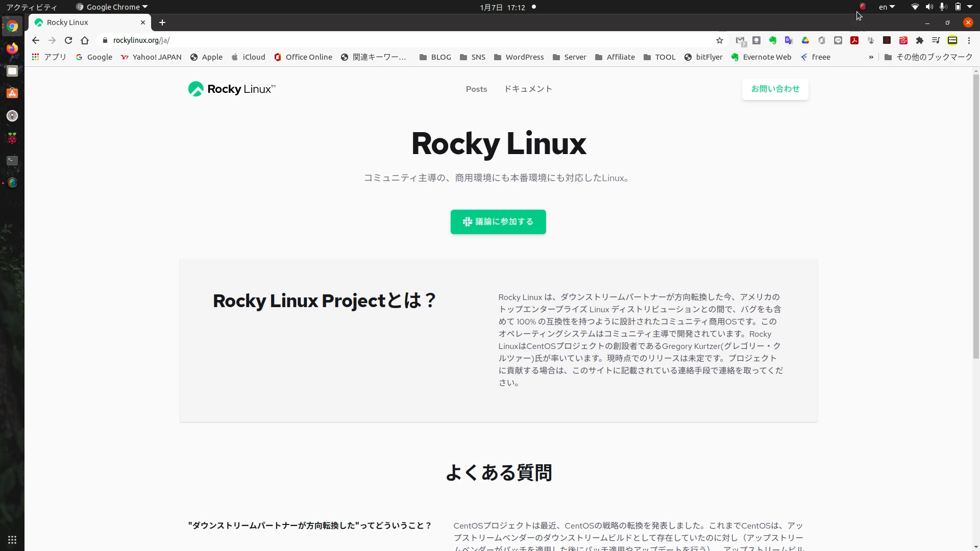Select the Rocky Linux browser tab
This screenshot has height=551, width=980.
[87, 22]
